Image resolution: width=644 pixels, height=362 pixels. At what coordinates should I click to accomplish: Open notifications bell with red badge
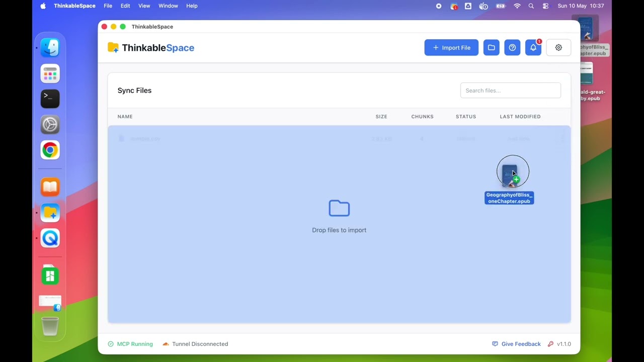pos(533,48)
